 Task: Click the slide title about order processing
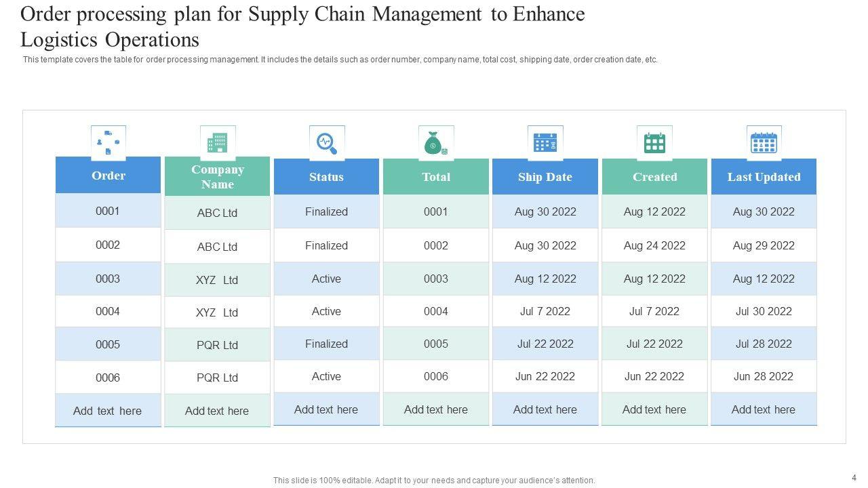[x=302, y=26]
